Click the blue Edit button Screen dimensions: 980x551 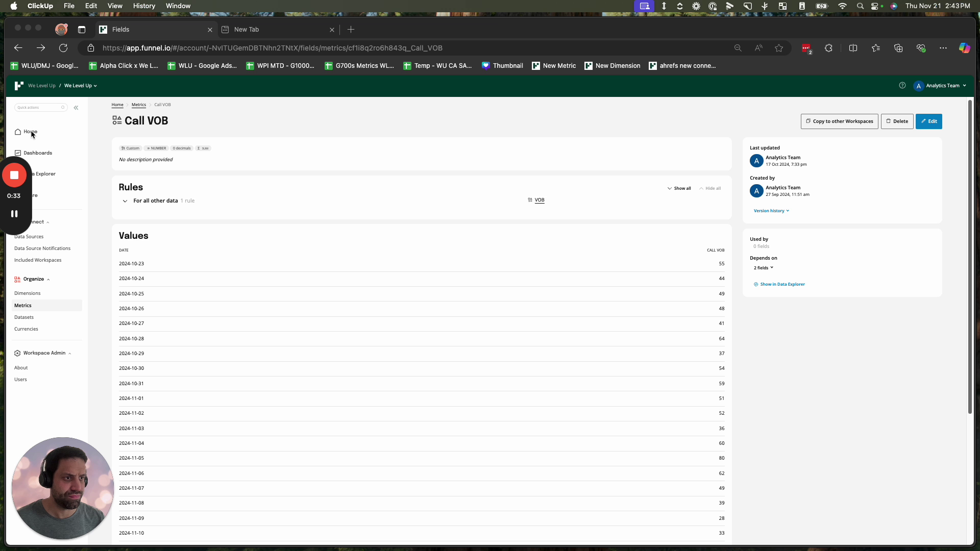click(928, 121)
